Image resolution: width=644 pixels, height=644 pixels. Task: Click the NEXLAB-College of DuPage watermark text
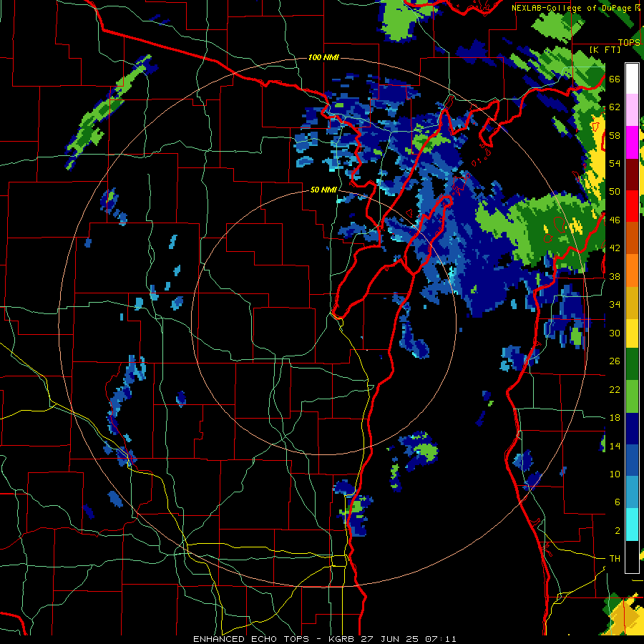pyautogui.click(x=575, y=8)
